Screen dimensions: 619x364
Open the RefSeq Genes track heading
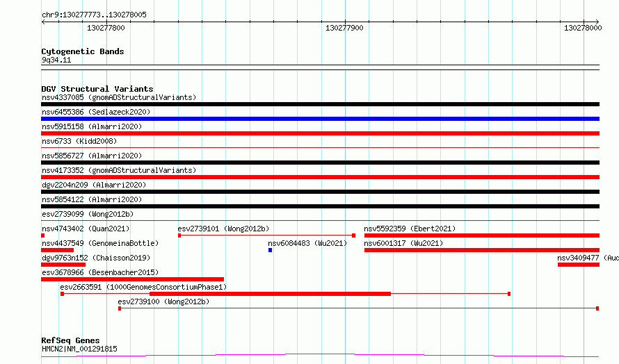point(70,340)
